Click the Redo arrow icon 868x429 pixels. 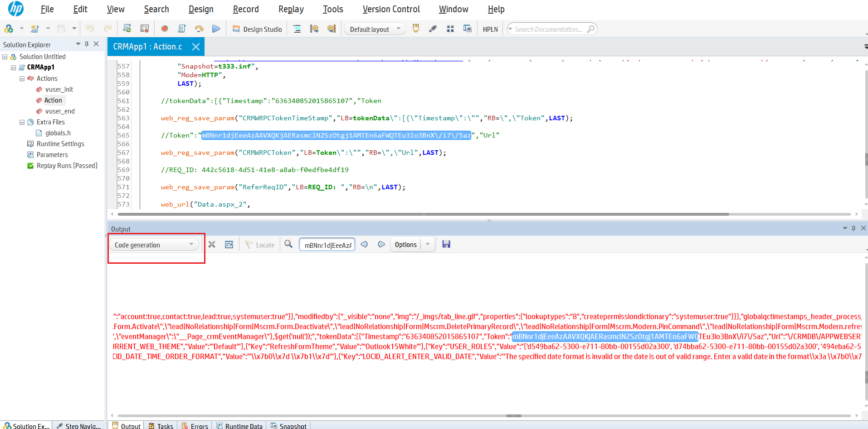[107, 29]
